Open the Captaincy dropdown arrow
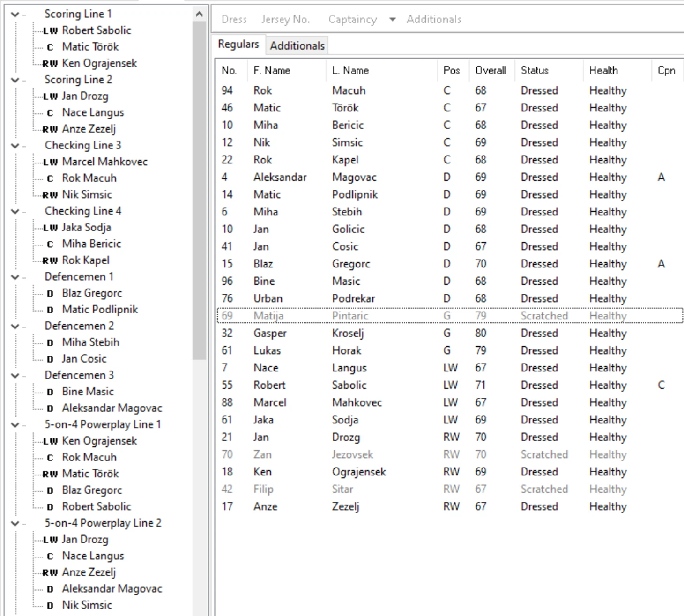 pos(393,19)
